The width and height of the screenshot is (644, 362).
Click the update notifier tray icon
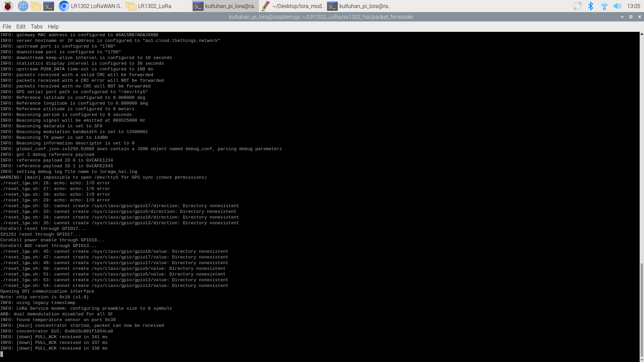pos(577,6)
